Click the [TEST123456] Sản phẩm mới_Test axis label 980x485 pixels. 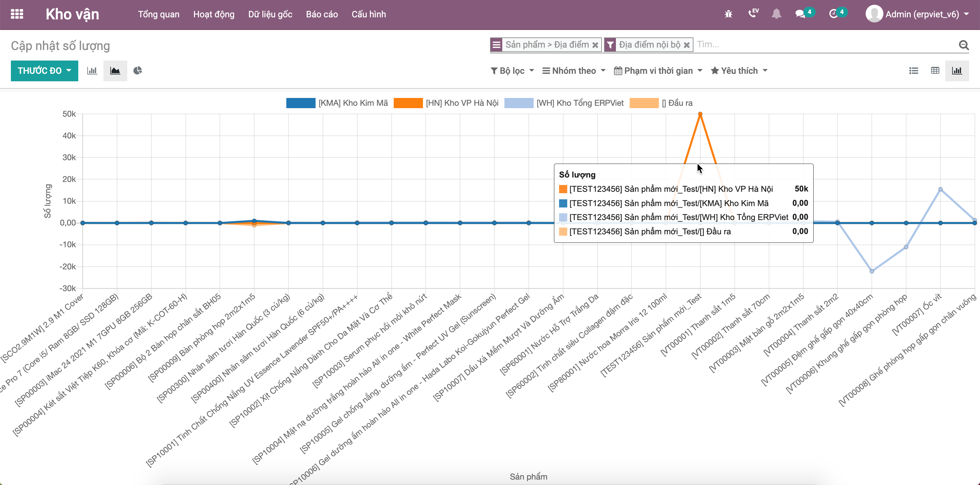coord(651,335)
